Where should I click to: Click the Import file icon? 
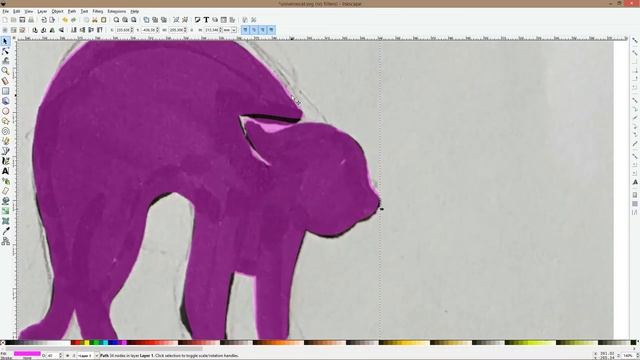tap(44, 20)
